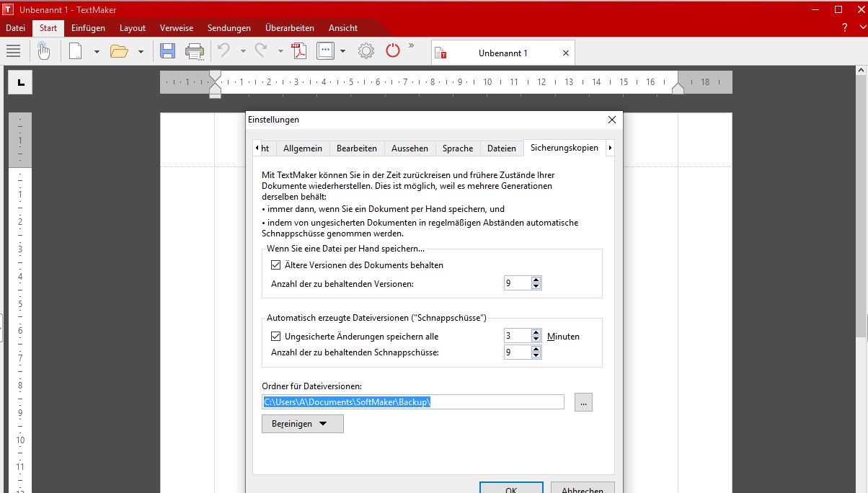This screenshot has width=868, height=493.
Task: Toggle Ältere Versionen des Dokuments behalten
Action: tap(276, 265)
